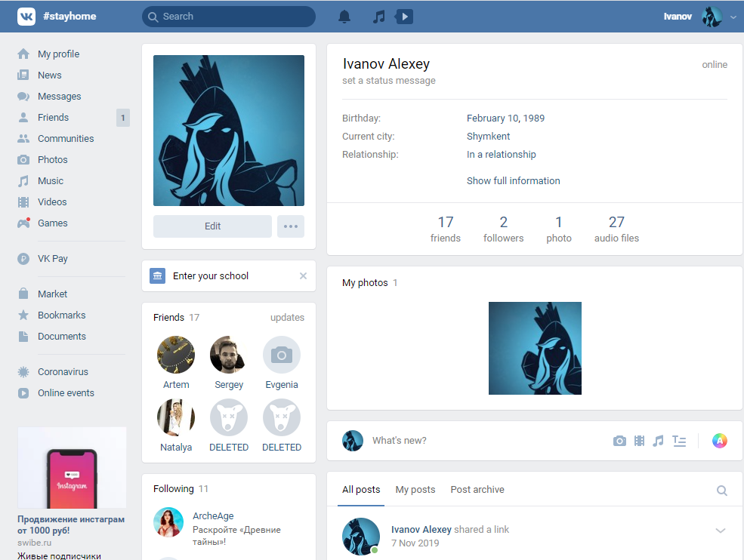Click the Online events play icon
The image size is (744, 560).
(23, 392)
